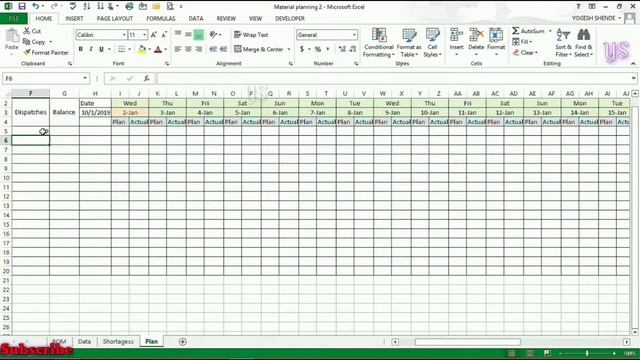This screenshot has width=640, height=360.
Task: Click the Accounting dollar format icon
Action: click(302, 49)
